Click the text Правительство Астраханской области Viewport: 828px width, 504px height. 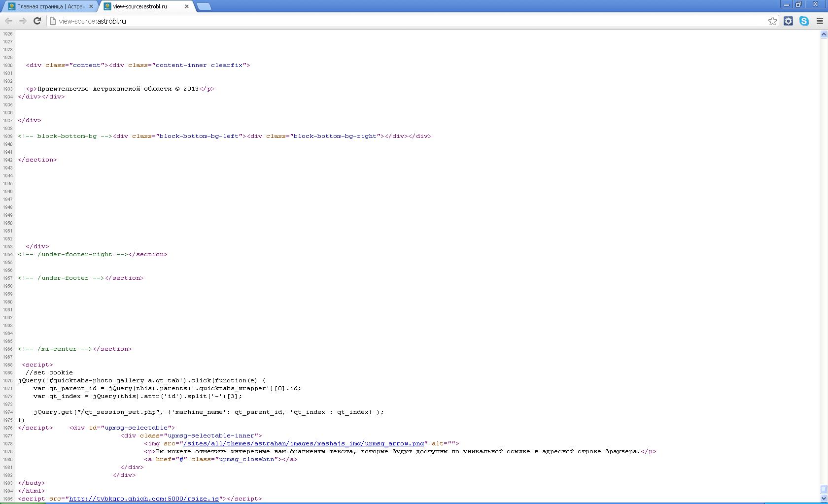click(104, 89)
